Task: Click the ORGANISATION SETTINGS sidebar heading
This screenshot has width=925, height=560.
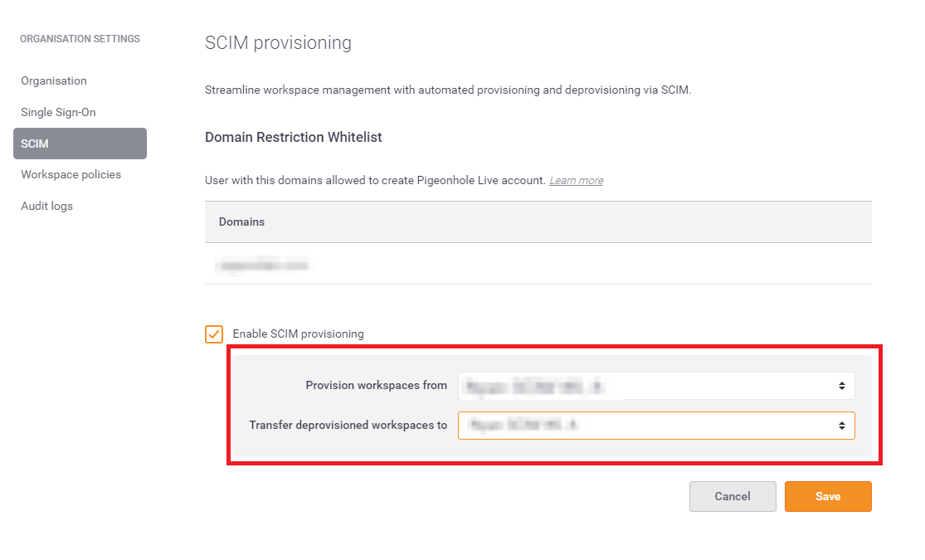Action: (x=80, y=39)
